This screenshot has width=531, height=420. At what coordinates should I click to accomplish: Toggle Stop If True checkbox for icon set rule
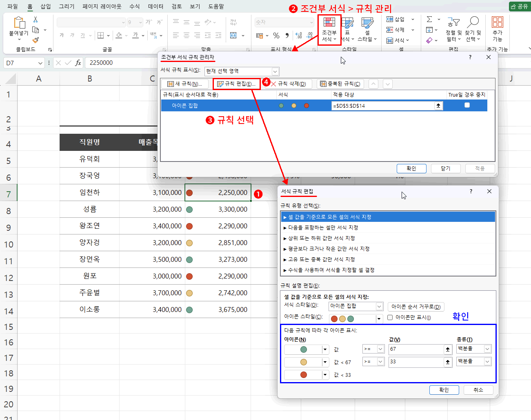point(467,105)
